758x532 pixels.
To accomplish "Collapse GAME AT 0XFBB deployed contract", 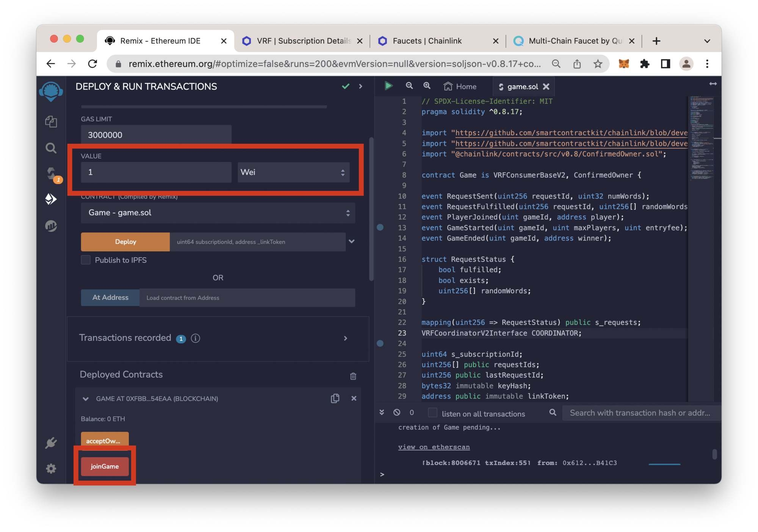I will 86,399.
